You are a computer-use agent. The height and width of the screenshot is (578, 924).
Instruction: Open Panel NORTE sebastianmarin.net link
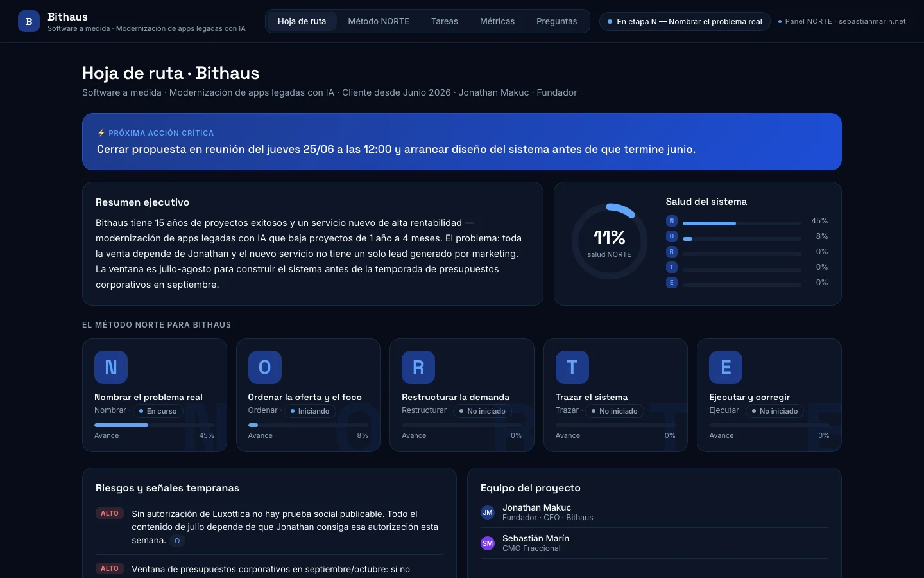click(842, 21)
